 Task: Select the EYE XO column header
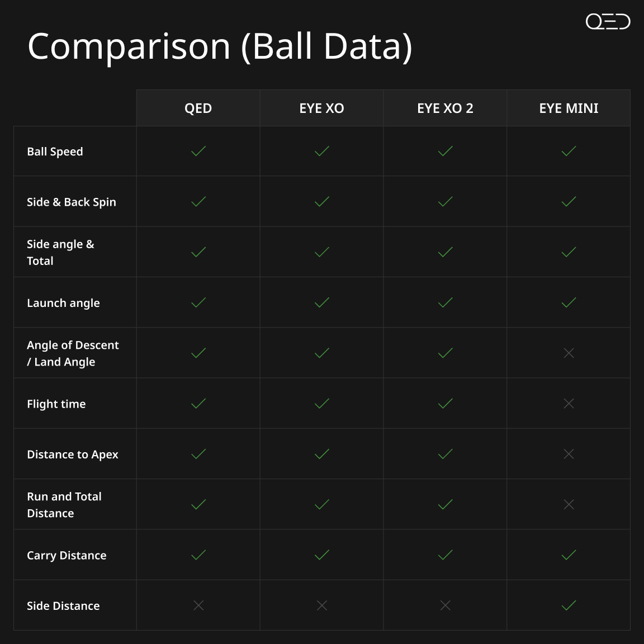point(322,108)
